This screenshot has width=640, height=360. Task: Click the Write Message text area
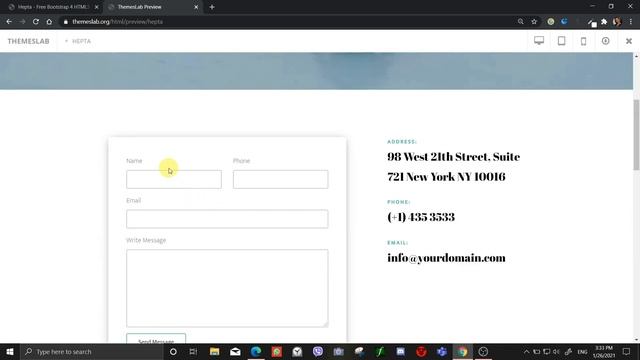tap(227, 288)
